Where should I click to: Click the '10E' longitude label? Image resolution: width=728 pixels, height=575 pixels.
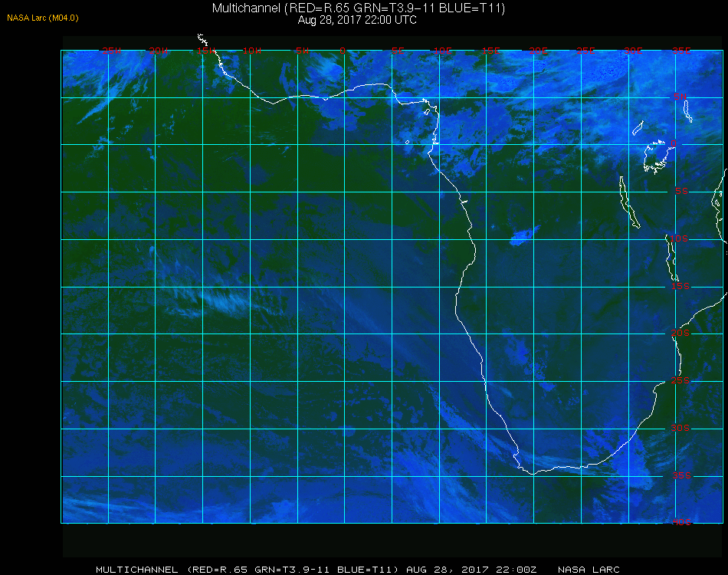point(442,51)
